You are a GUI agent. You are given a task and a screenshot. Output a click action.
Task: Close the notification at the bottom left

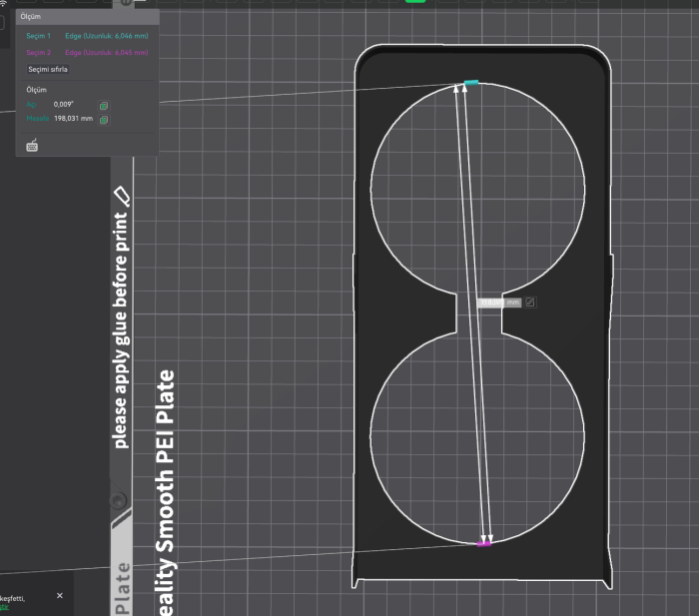[60, 595]
